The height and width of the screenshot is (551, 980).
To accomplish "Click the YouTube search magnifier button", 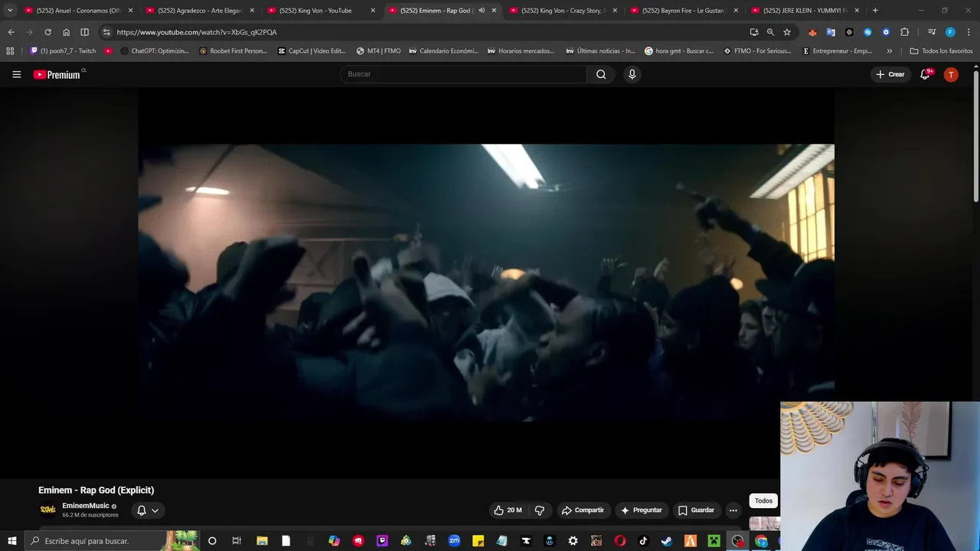I will point(601,74).
